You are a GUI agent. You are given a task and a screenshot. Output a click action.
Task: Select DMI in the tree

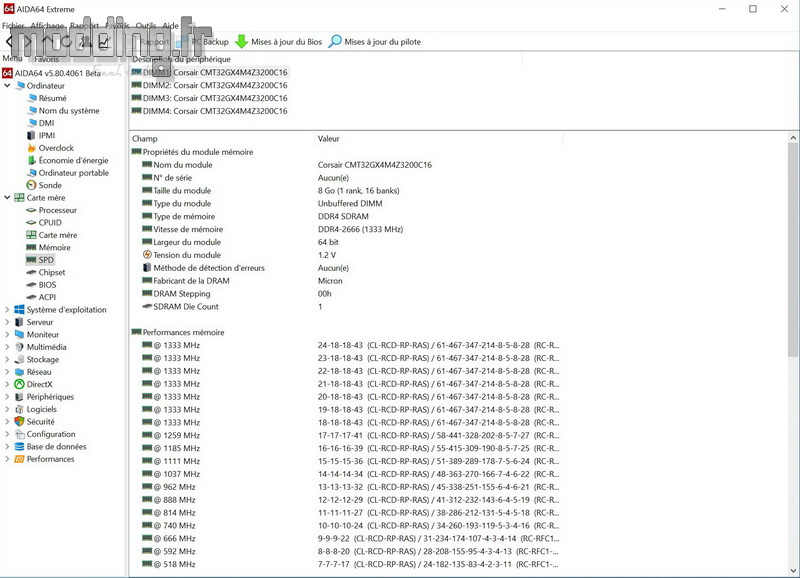pyautogui.click(x=46, y=123)
